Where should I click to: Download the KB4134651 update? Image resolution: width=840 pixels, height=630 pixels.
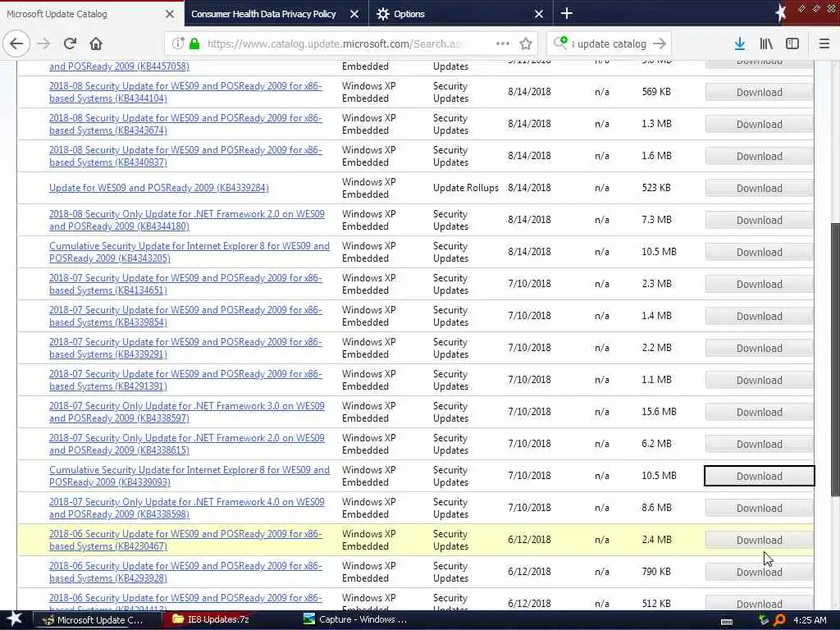[759, 284]
